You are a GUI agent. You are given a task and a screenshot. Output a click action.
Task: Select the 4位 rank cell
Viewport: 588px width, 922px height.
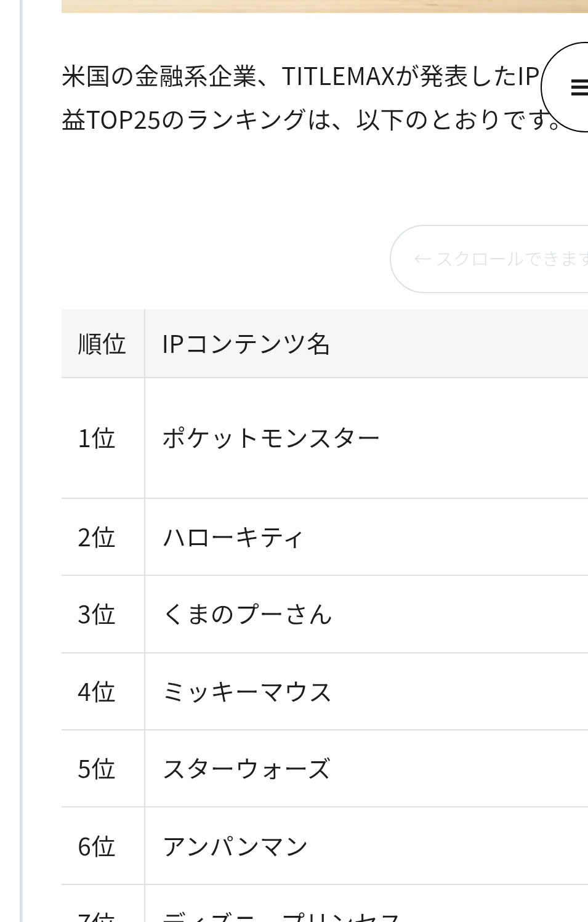[x=103, y=692]
